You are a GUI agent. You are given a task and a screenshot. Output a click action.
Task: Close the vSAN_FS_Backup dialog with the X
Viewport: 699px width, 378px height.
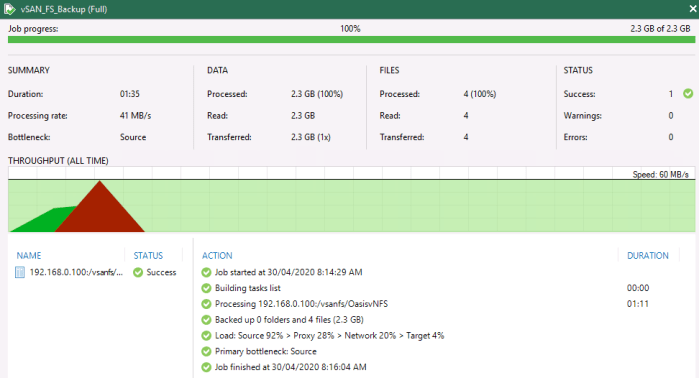(693, 9)
